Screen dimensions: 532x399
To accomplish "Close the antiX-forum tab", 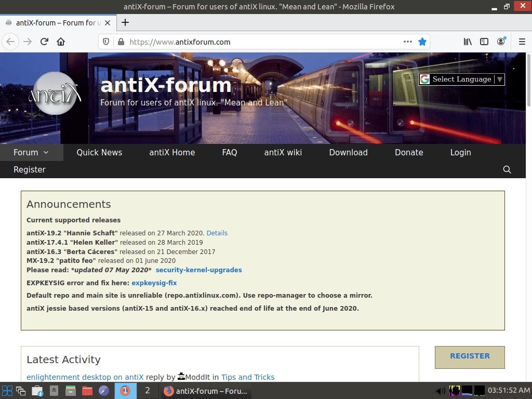I will (107, 23).
